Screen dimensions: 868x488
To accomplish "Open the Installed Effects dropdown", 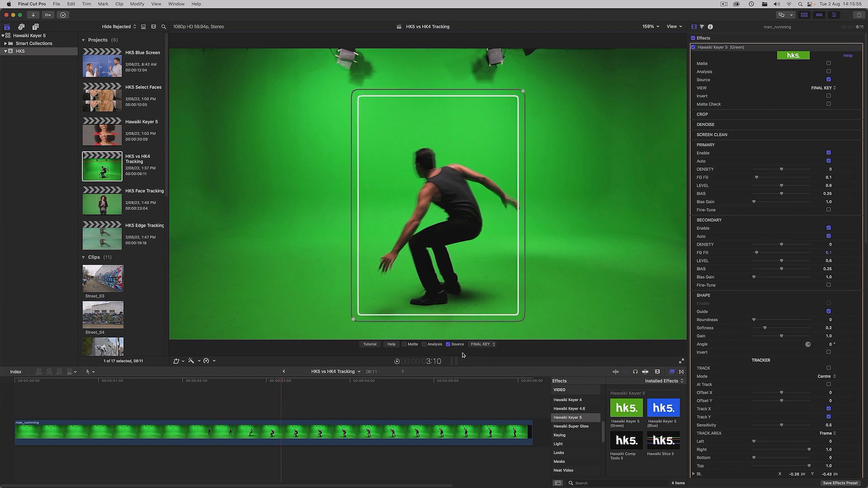I will pos(664,381).
